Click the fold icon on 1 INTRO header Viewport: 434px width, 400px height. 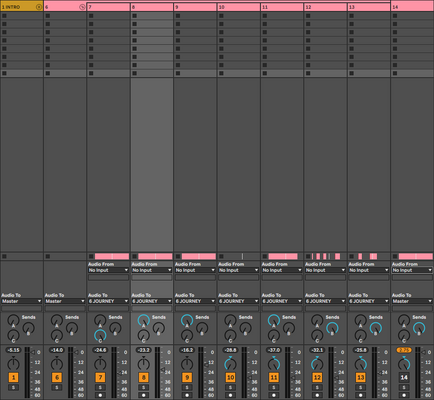click(x=39, y=7)
